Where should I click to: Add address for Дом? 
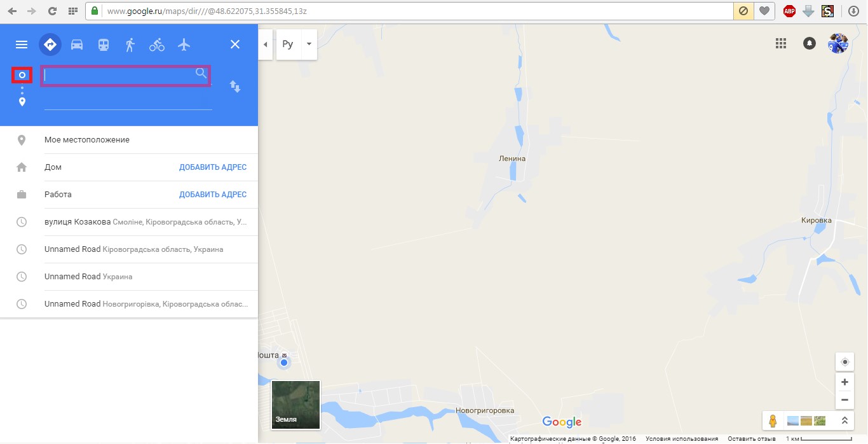point(213,167)
